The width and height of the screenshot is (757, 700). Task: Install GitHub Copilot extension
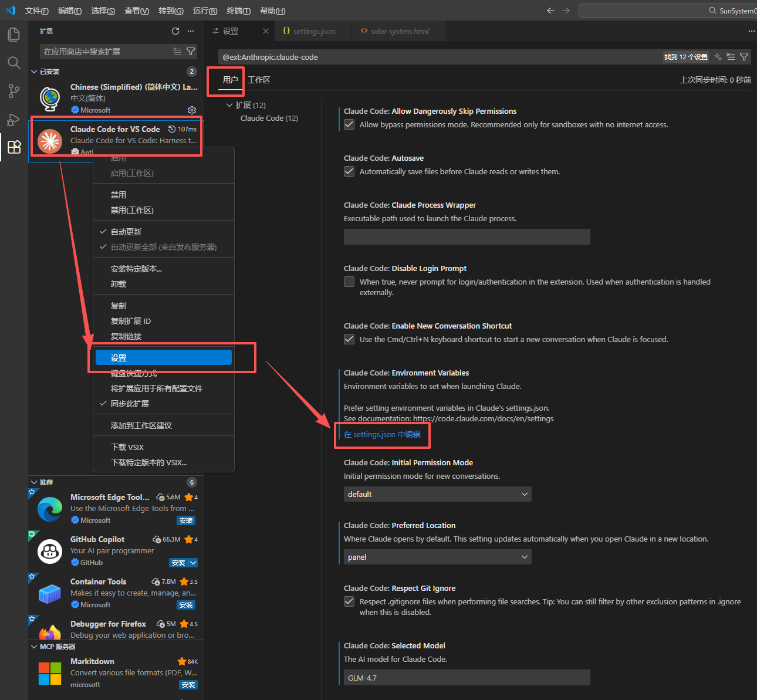(178, 563)
